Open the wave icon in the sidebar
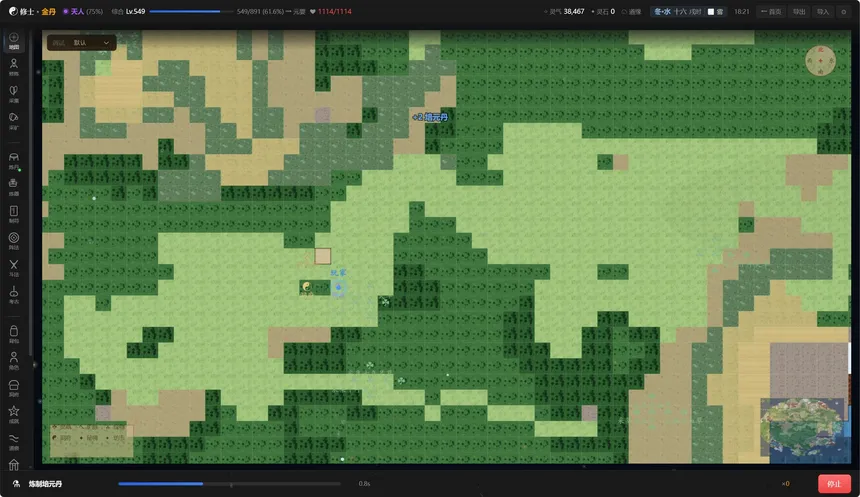Image resolution: width=860 pixels, height=497 pixels. (14, 442)
